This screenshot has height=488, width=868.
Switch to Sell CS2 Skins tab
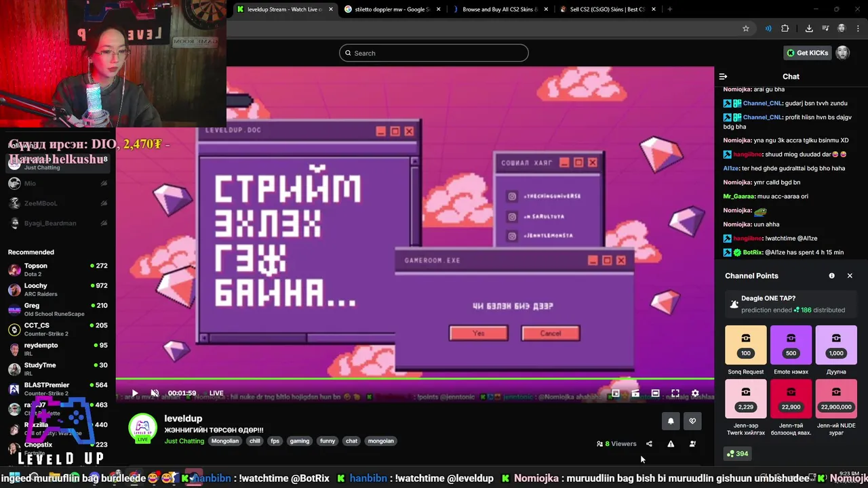[x=608, y=9]
